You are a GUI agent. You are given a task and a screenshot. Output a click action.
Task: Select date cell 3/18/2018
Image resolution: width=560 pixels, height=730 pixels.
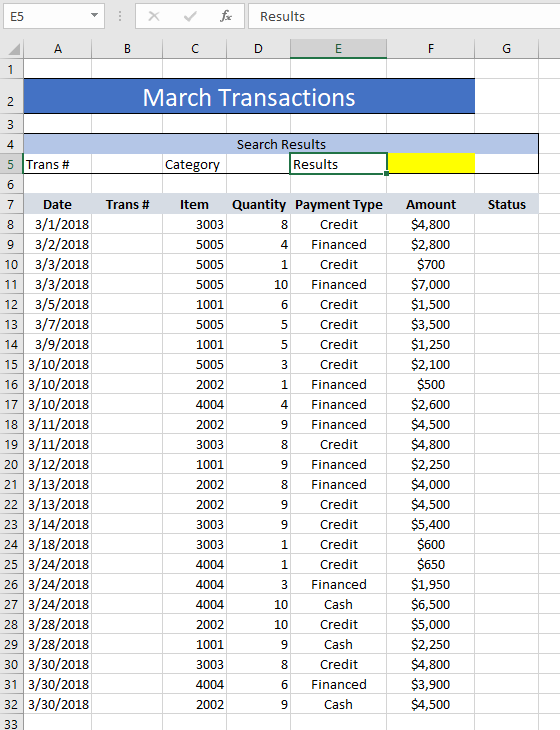coord(58,545)
